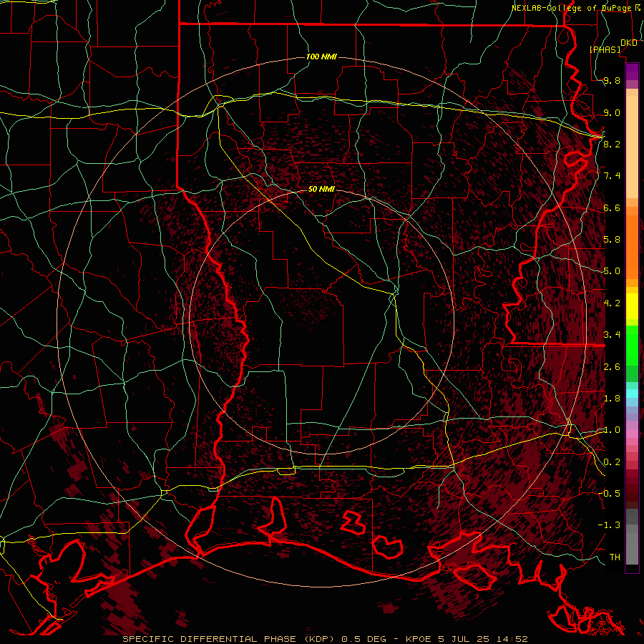644x644 pixels.
Task: Click the 9.0 scale value
Action: (x=612, y=112)
